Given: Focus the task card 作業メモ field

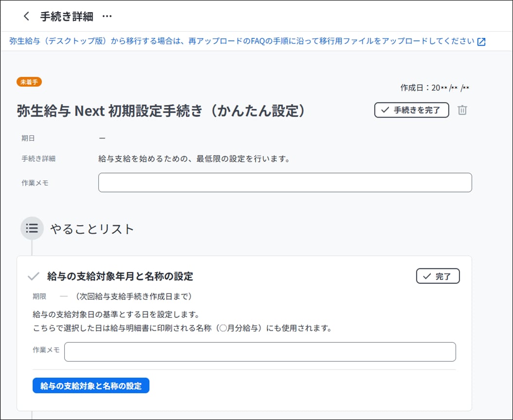Looking at the screenshot, I should coord(260,351).
